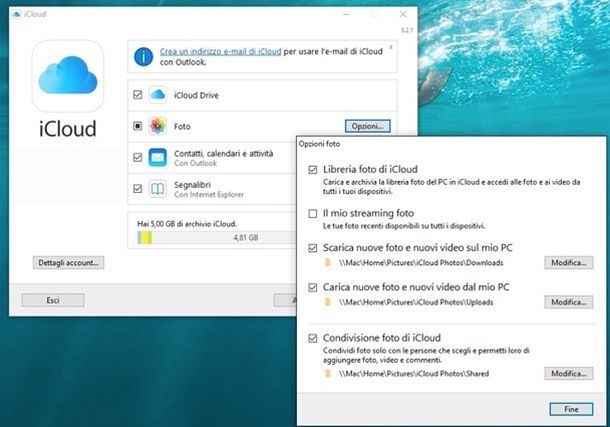Click the Foto flower icon
Image resolution: width=610 pixels, height=427 pixels.
158,126
